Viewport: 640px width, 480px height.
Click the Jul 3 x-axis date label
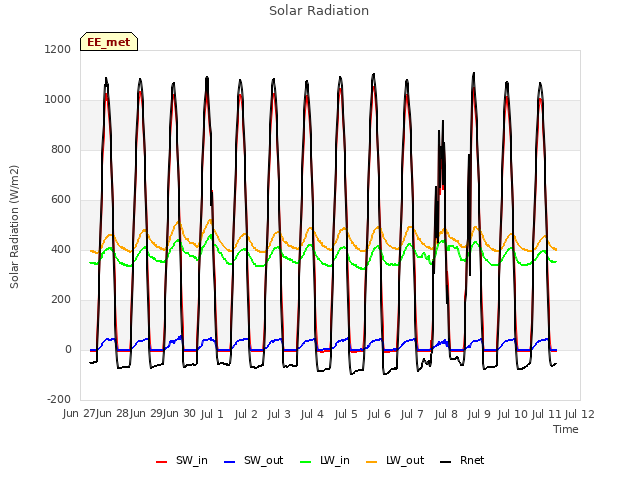pos(279,414)
